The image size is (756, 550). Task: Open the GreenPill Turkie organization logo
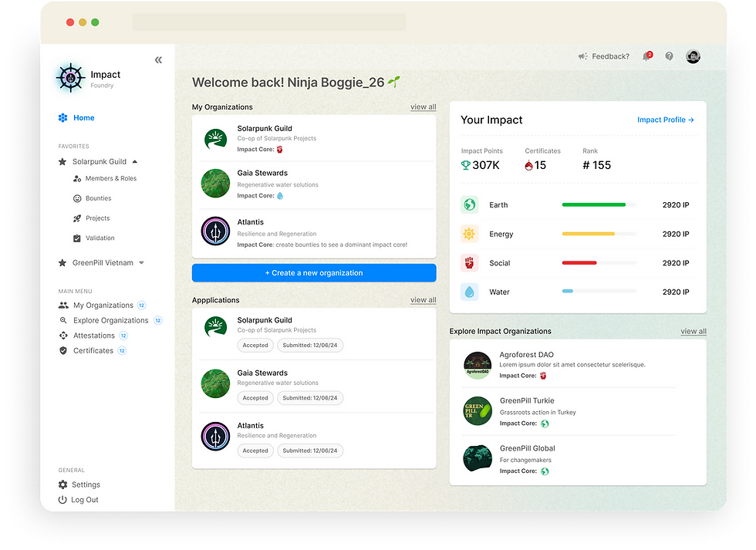pos(478,411)
